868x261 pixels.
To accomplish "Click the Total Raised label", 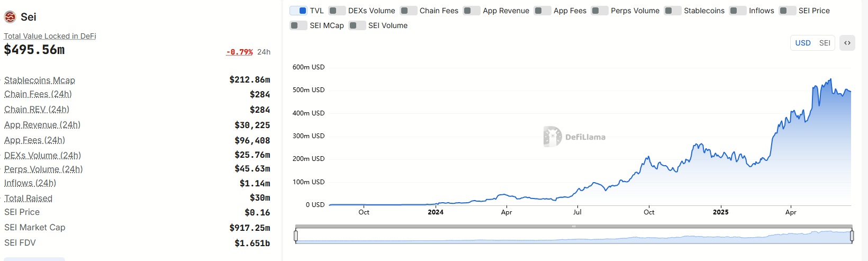I will (x=29, y=199).
